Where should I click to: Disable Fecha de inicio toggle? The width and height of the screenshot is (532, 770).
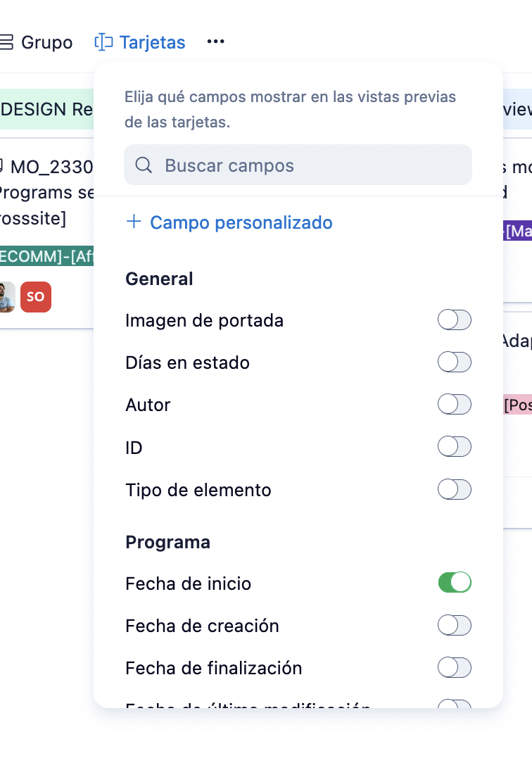tap(454, 583)
